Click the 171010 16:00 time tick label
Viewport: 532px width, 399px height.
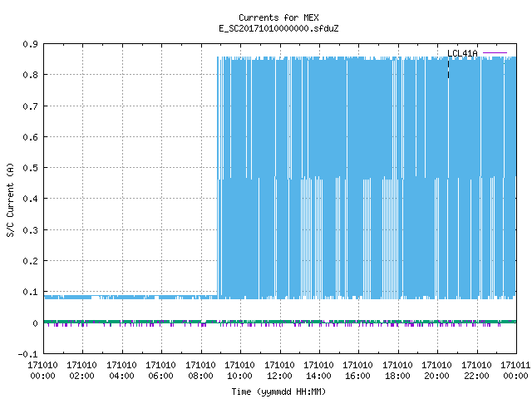pos(358,371)
